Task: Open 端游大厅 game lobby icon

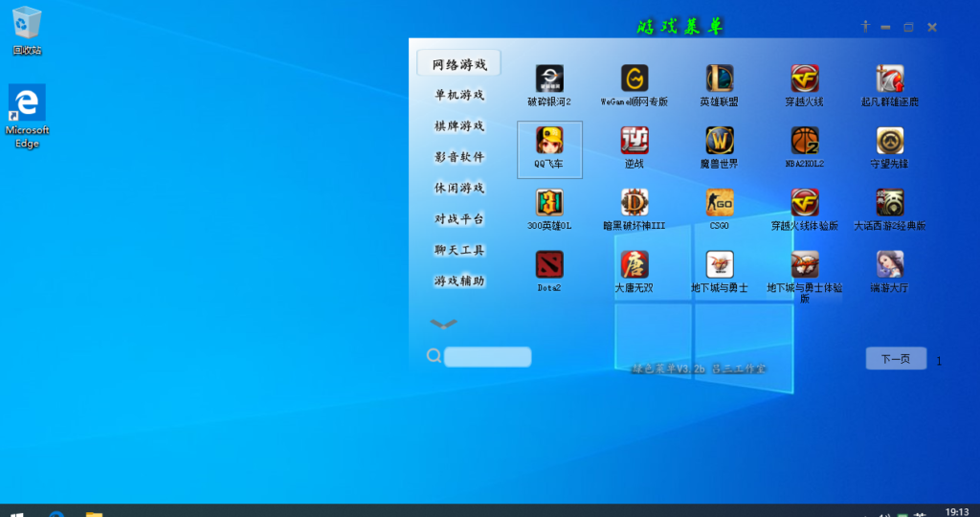Action: click(889, 264)
